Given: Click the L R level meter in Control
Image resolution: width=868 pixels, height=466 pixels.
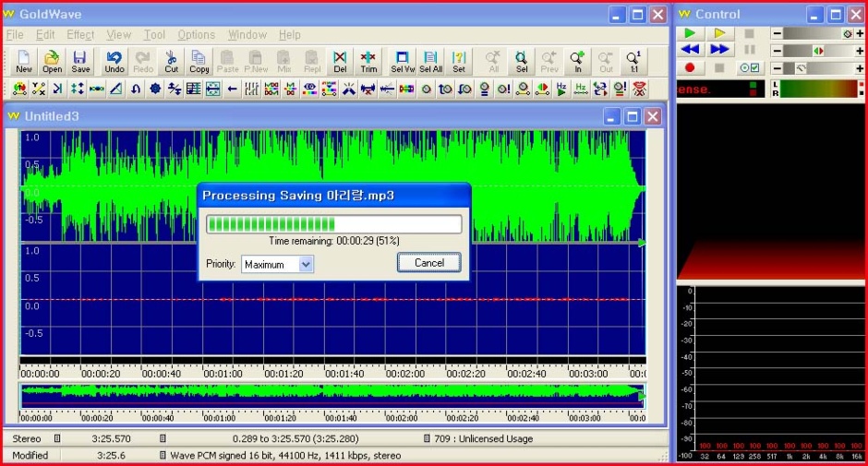Looking at the screenshot, I should point(817,89).
